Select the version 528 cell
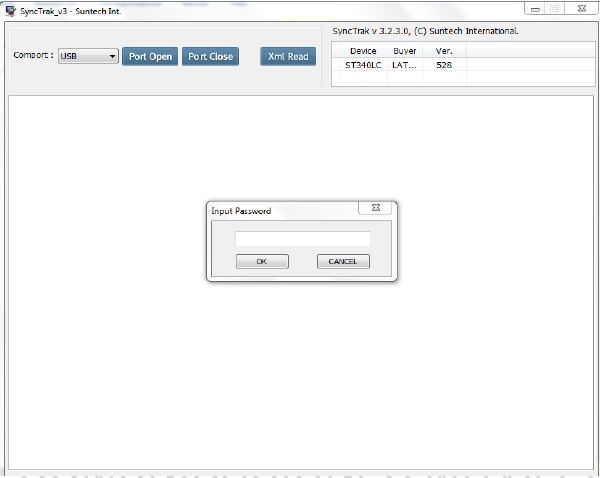 444,64
